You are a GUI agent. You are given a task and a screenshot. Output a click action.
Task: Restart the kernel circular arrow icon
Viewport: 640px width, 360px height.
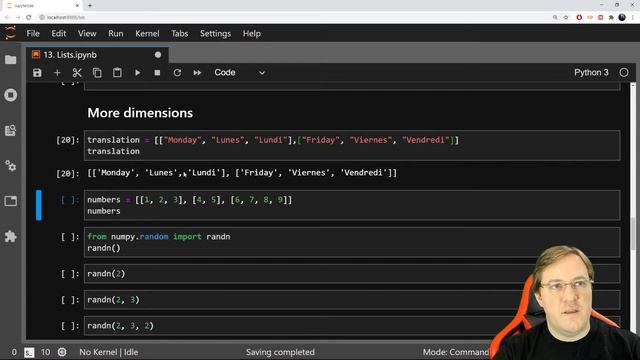click(177, 73)
